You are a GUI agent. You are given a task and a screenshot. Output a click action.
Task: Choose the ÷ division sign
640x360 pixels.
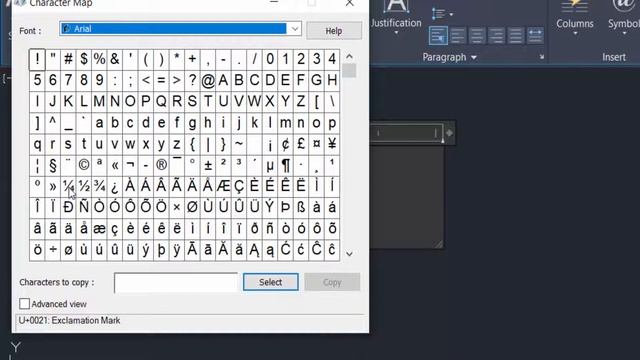(53, 250)
